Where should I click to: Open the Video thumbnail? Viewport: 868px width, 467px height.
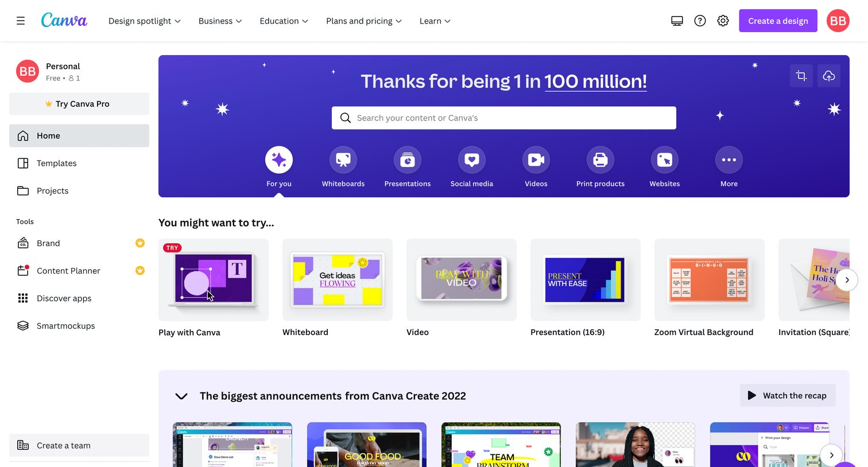point(462,280)
